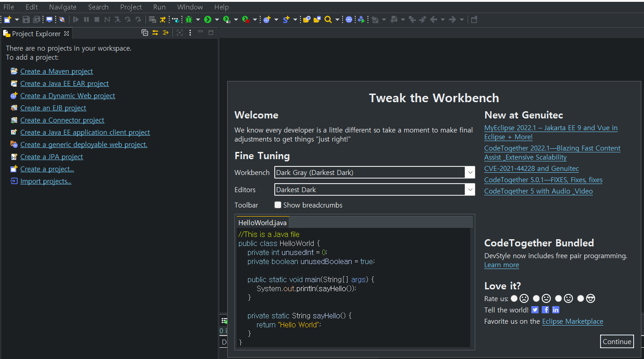Click the blue monitor icon in toolbar

coord(49,19)
